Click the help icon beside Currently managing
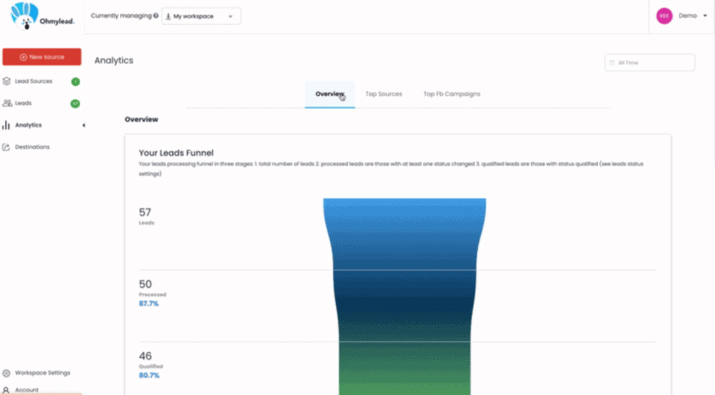This screenshot has width=715, height=395. click(x=156, y=16)
